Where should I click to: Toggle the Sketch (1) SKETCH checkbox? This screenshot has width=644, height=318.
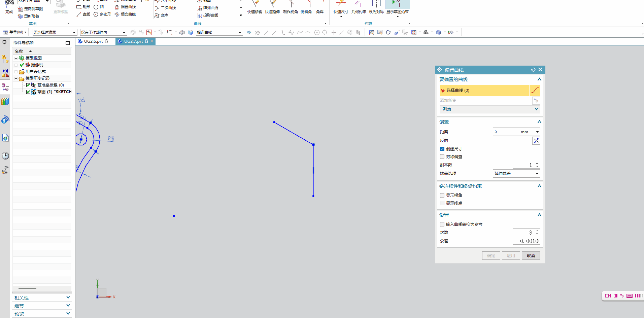(x=28, y=92)
